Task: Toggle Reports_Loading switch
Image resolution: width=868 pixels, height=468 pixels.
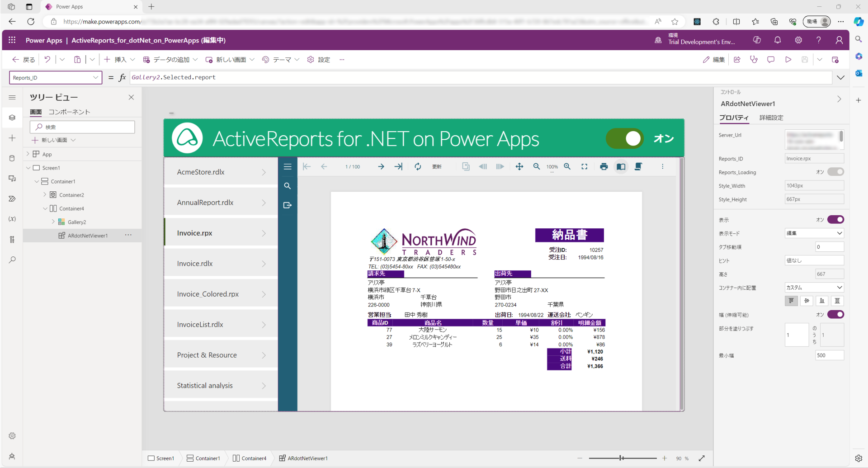Action: 835,172
